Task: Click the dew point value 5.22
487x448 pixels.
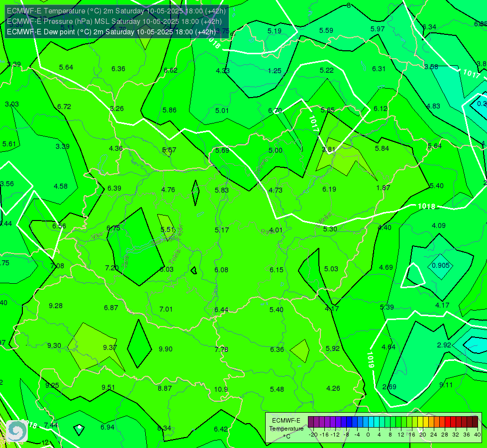Action: pyautogui.click(x=327, y=70)
